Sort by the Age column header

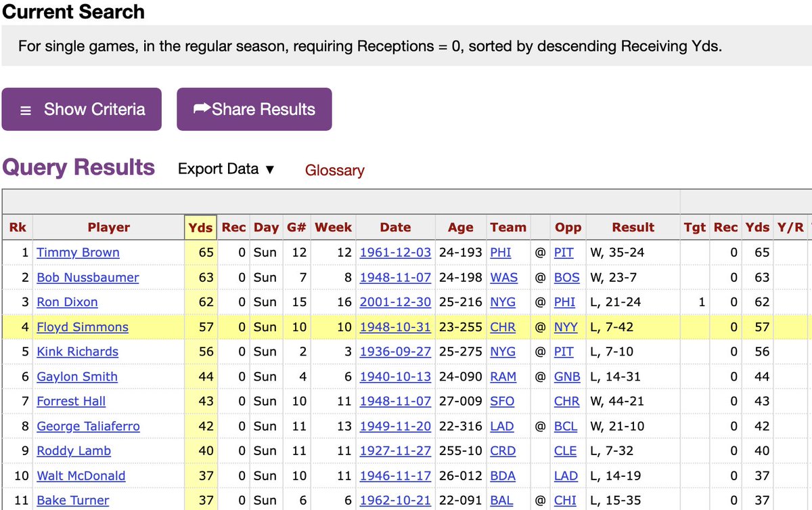pyautogui.click(x=461, y=228)
